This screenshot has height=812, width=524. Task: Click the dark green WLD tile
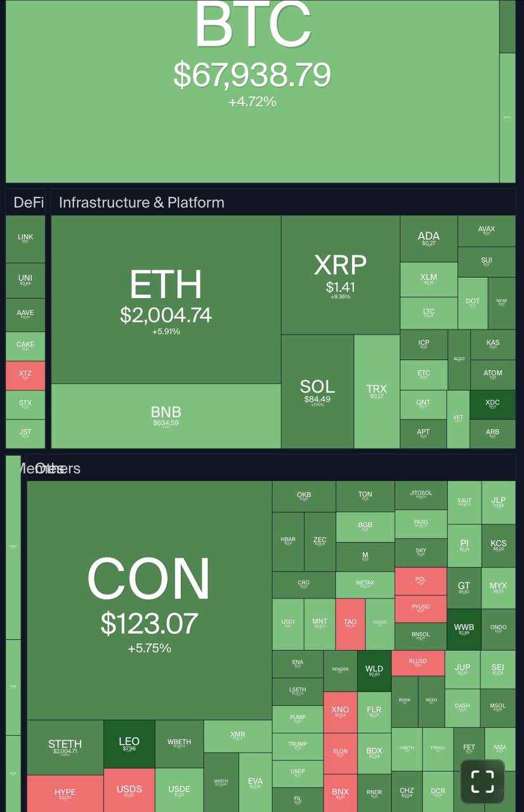click(374, 671)
